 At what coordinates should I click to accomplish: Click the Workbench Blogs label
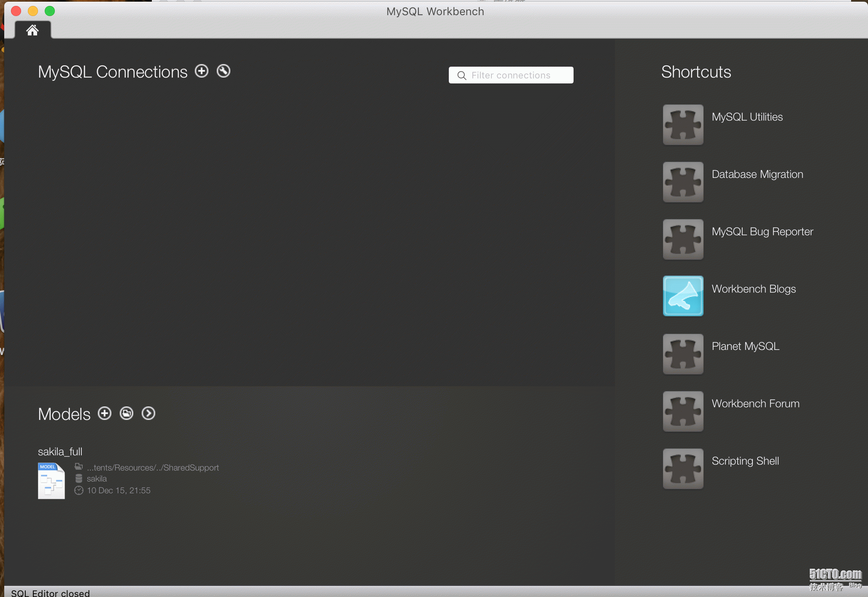(x=754, y=289)
